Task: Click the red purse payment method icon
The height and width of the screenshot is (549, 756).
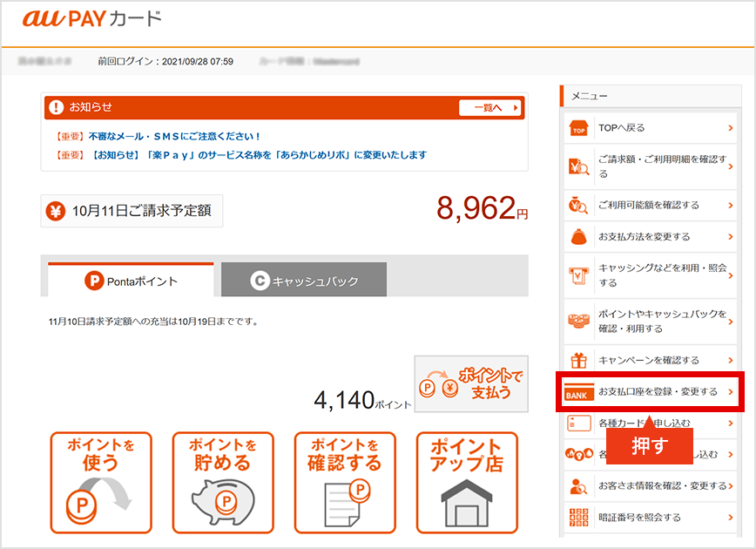Action: [578, 236]
